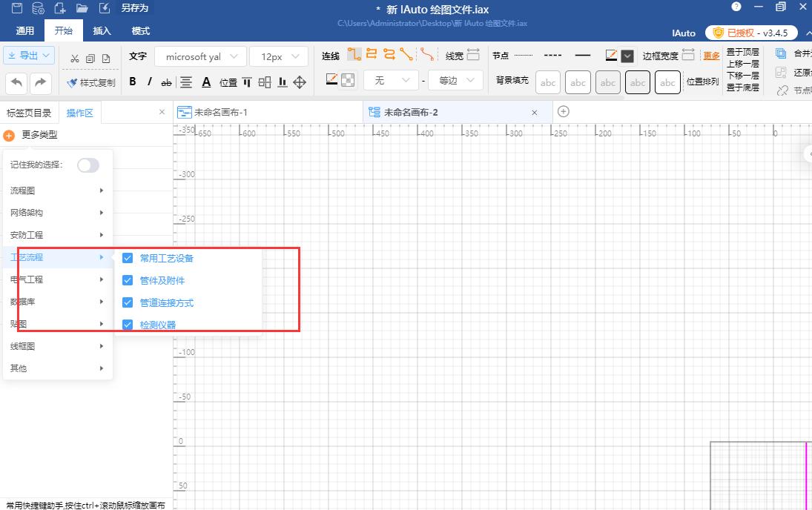Select the dotted node border style
This screenshot has height=510, width=812.
tap(524, 55)
